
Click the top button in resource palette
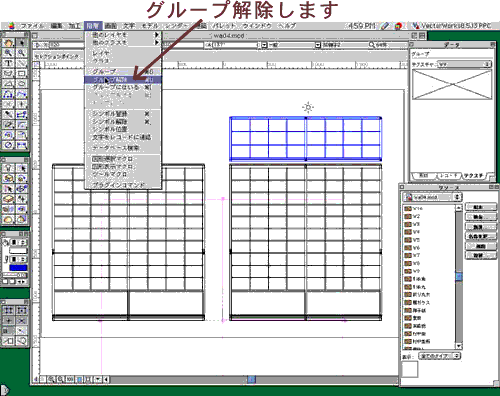[481, 207]
